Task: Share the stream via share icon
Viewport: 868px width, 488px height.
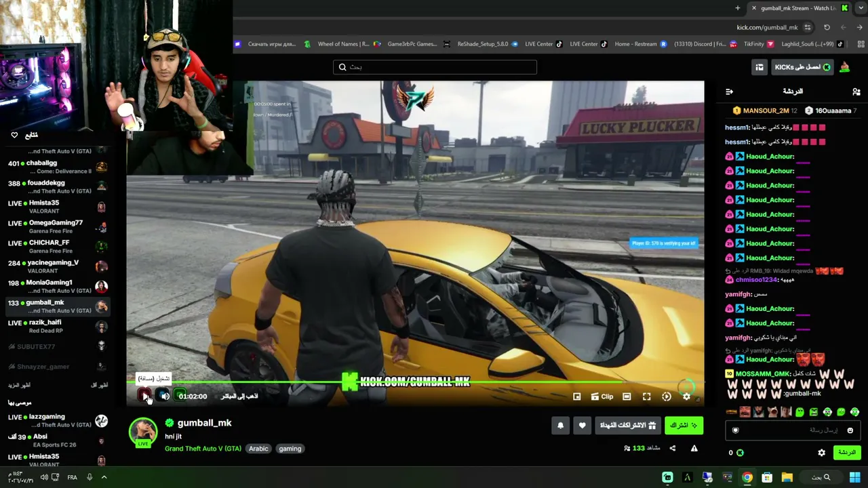Action: click(673, 448)
